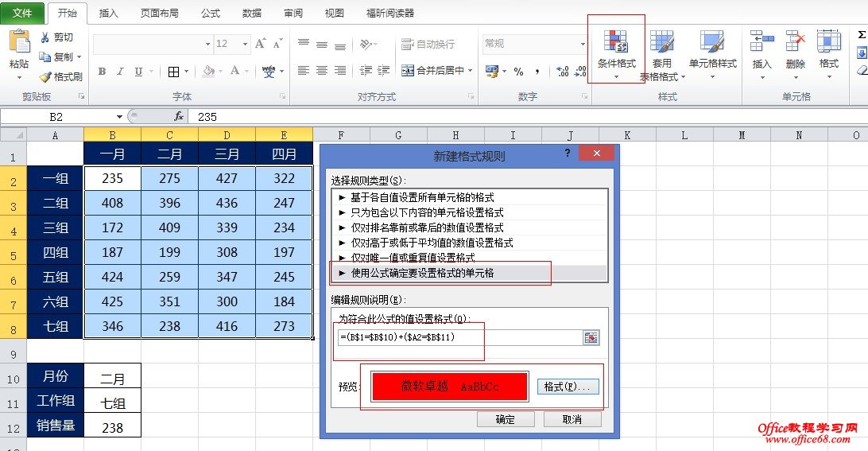Click the Insert function fx icon

pyautogui.click(x=178, y=116)
